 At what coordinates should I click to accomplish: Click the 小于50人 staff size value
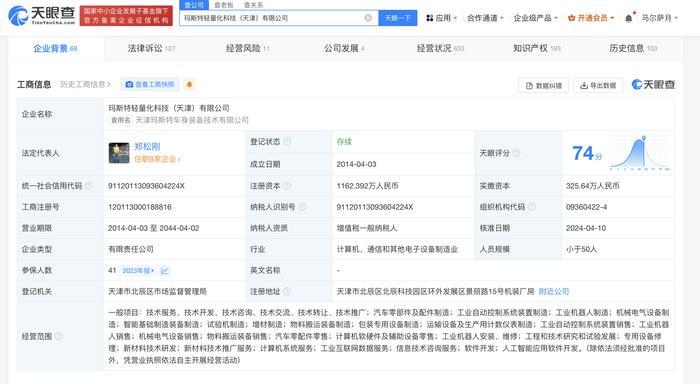(x=581, y=249)
